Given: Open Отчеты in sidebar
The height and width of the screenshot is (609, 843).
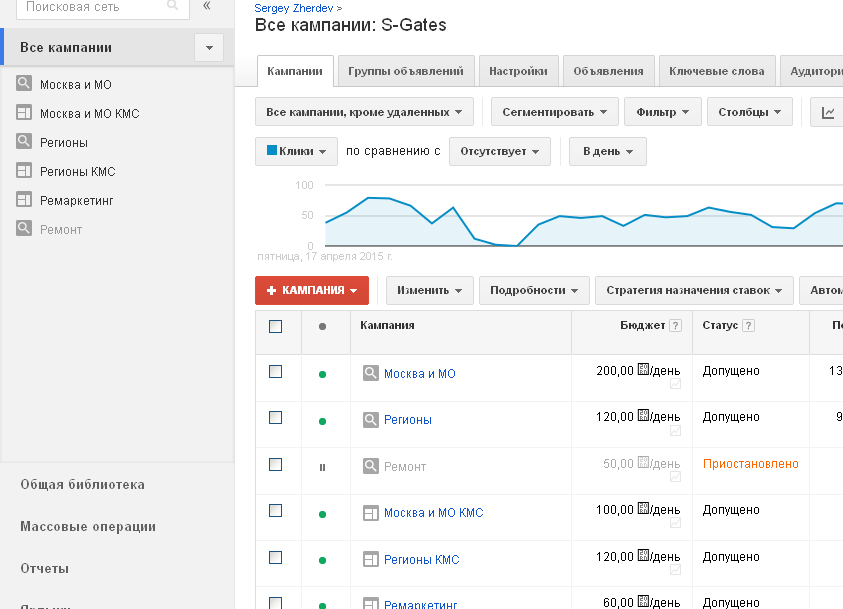Looking at the screenshot, I should click(x=45, y=568).
